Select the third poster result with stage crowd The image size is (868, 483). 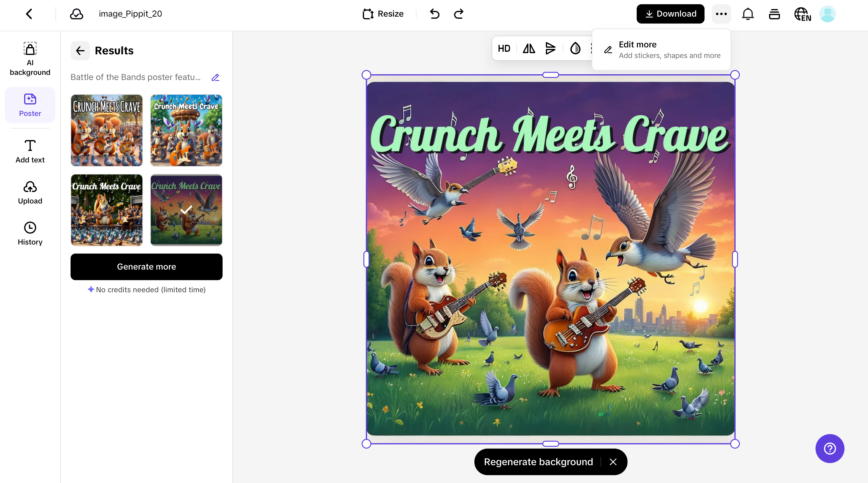(106, 210)
